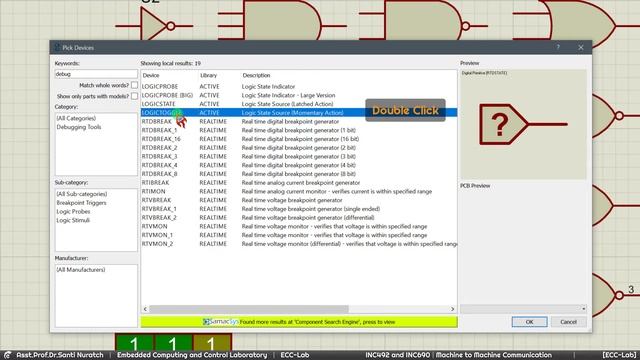Select RTDBREAK_3 device row
Viewport: 640px width, 360px height.
point(299,156)
